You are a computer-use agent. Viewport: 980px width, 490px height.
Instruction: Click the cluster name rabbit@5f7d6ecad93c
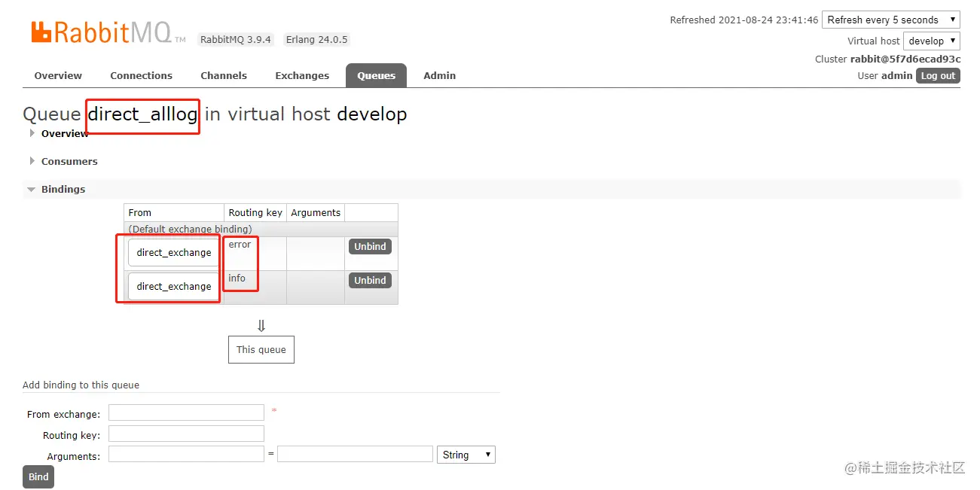click(x=905, y=59)
